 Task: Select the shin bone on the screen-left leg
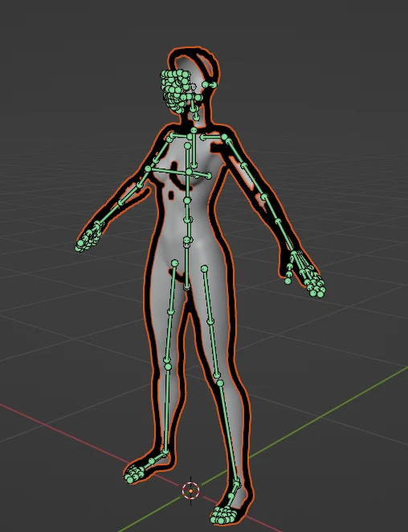166,409
